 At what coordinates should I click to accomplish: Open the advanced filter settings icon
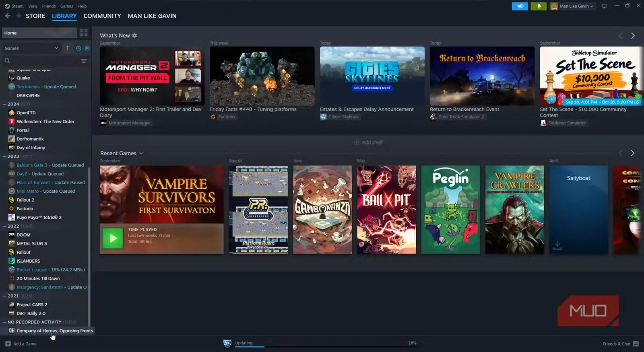[84, 61]
